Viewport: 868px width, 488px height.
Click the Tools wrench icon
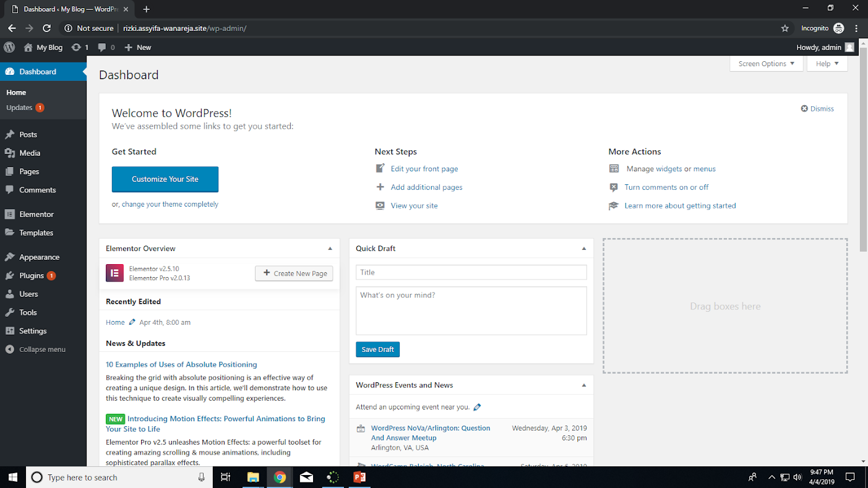[10, 312]
